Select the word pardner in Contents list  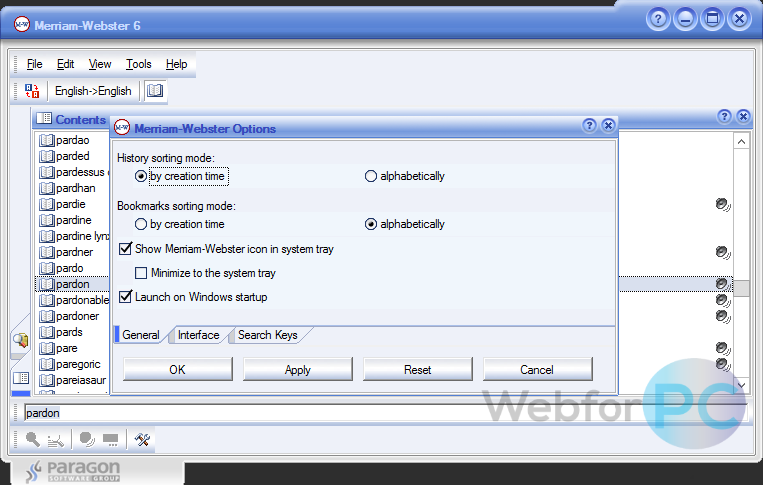[74, 252]
